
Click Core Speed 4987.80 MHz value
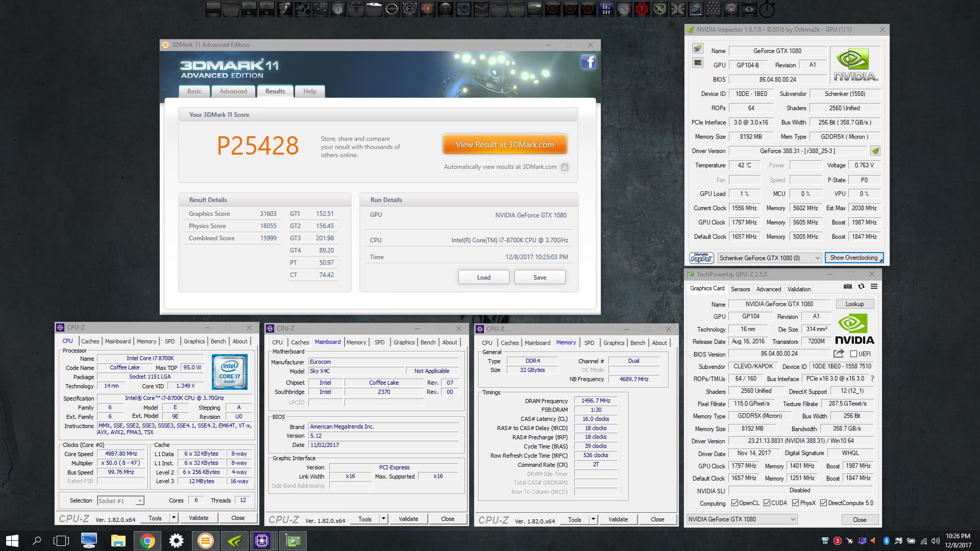pos(121,454)
